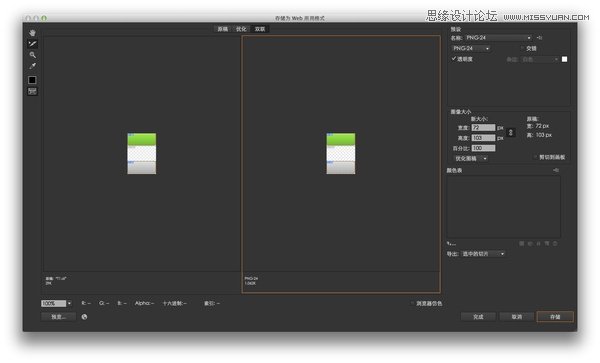
Task: Open the matte color dropdown
Action: (x=540, y=59)
